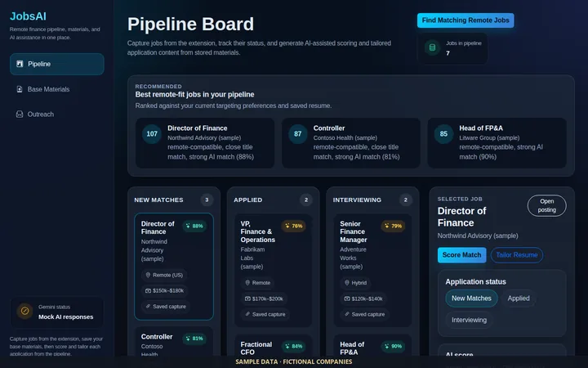This screenshot has width=588, height=368.
Task: Click the Applied column count badge
Action: 306,200
